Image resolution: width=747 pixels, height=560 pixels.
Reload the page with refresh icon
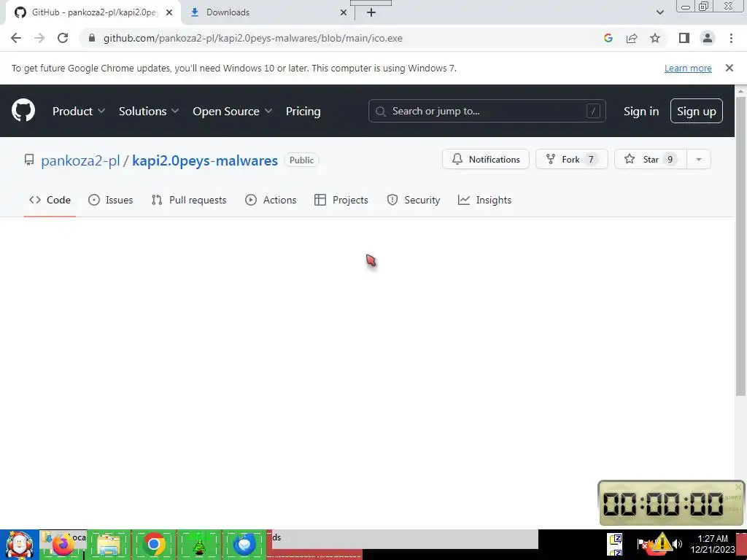pyautogui.click(x=63, y=38)
